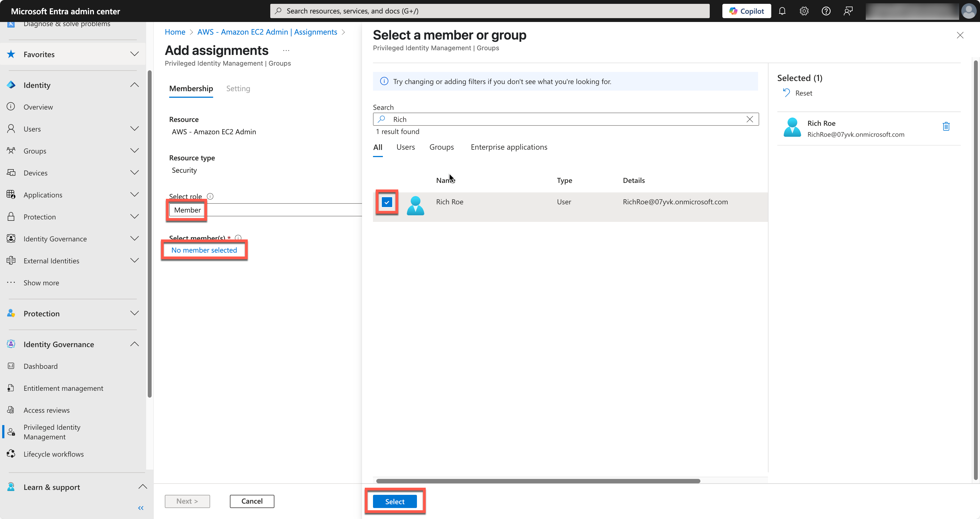Confirm with the Select button
The width and height of the screenshot is (980, 519).
tap(394, 501)
